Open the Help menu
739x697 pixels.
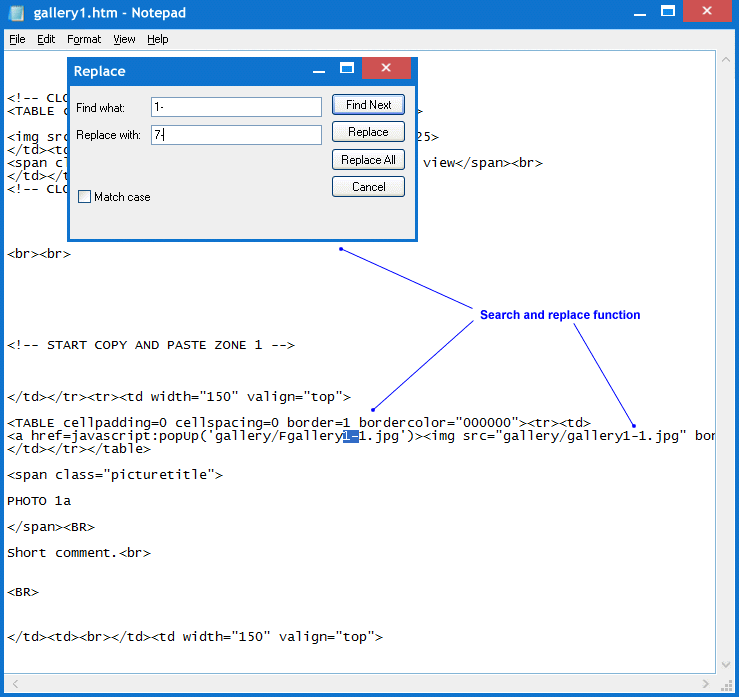tap(157, 39)
